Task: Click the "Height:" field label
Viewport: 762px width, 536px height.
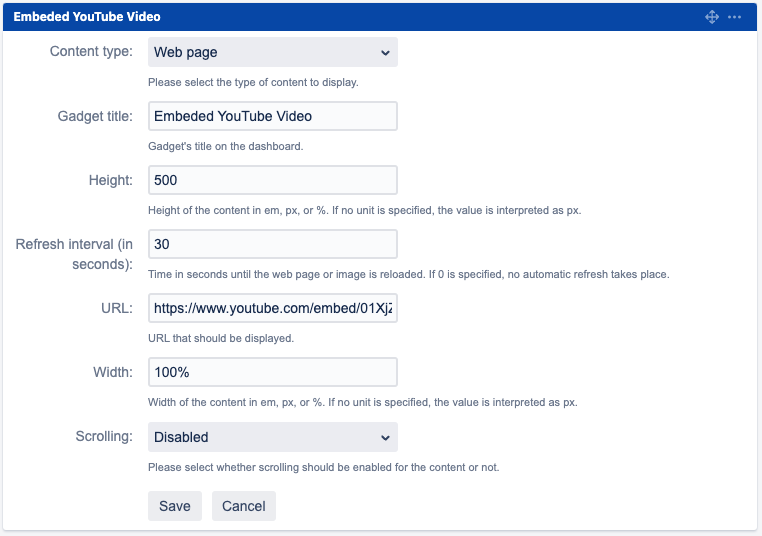Action: 110,180
